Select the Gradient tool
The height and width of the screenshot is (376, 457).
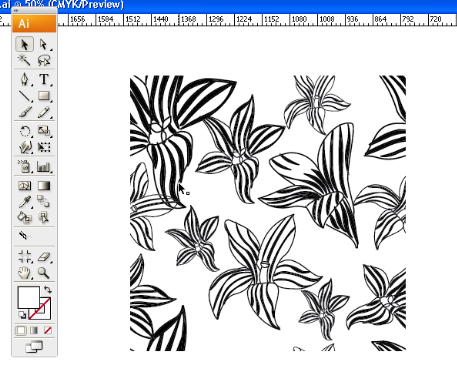[44, 185]
